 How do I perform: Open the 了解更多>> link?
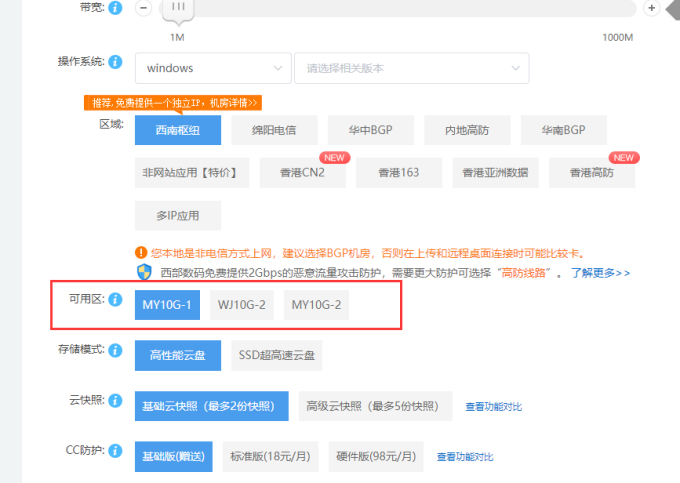pyautogui.click(x=601, y=272)
